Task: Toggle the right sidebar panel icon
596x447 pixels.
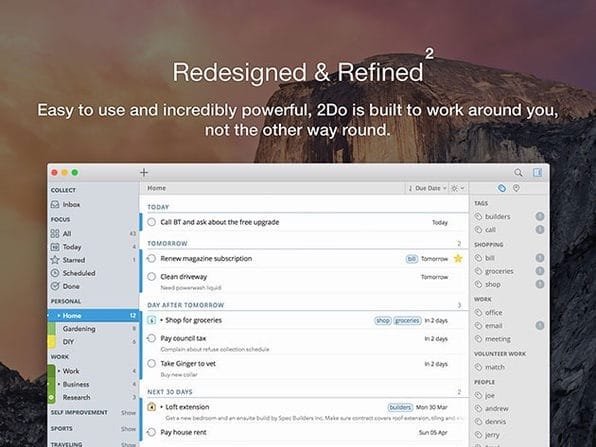Action: pos(537,173)
